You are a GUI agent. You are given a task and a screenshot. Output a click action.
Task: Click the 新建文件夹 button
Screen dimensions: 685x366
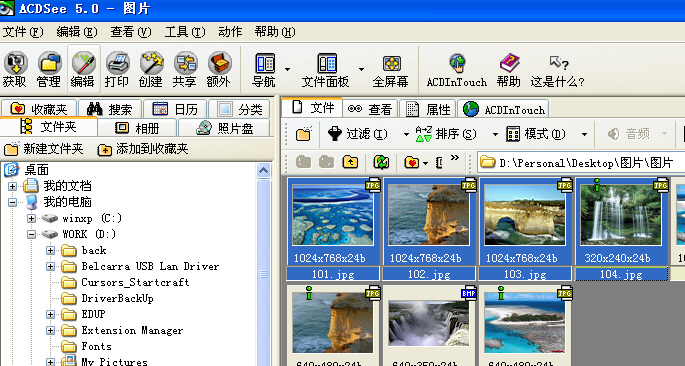tap(43, 149)
